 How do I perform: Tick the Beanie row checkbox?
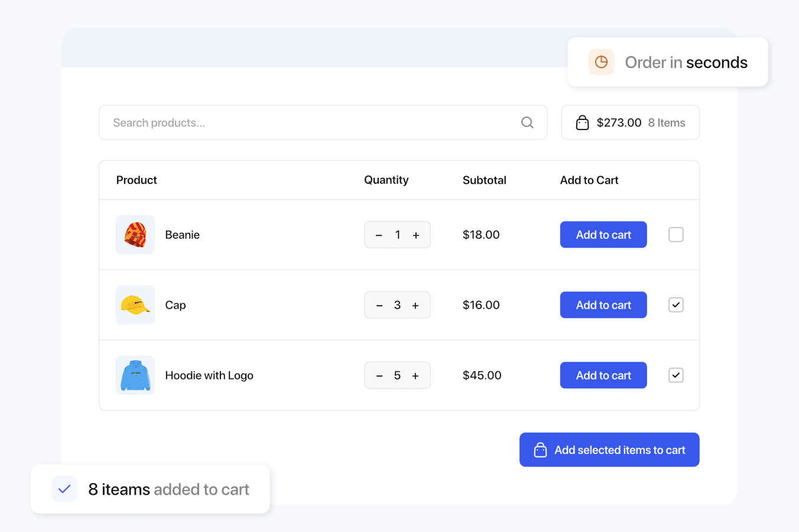pos(676,235)
